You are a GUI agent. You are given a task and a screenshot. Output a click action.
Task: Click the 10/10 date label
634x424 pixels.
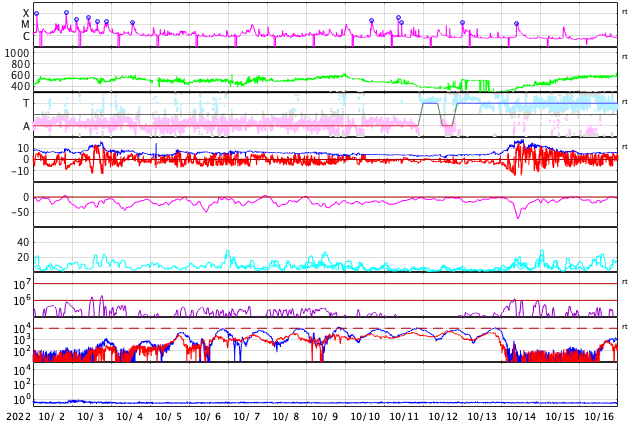tap(365, 417)
